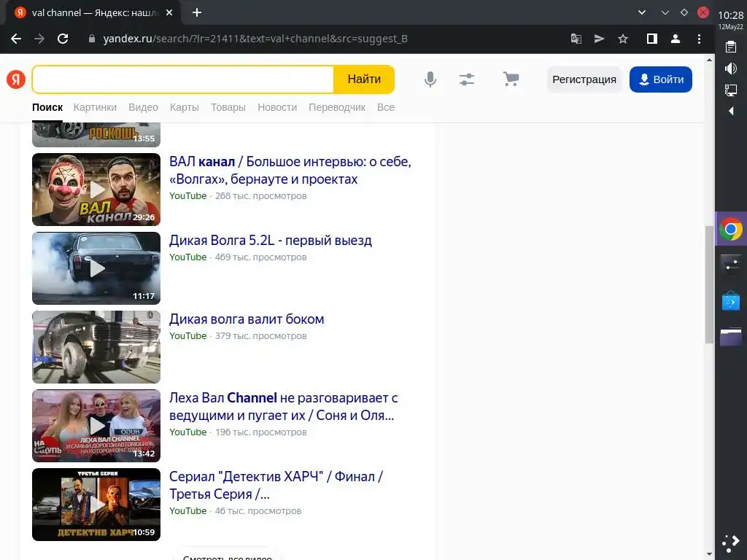Open translate page icon in address bar
The width and height of the screenshot is (747, 560).
tap(576, 39)
